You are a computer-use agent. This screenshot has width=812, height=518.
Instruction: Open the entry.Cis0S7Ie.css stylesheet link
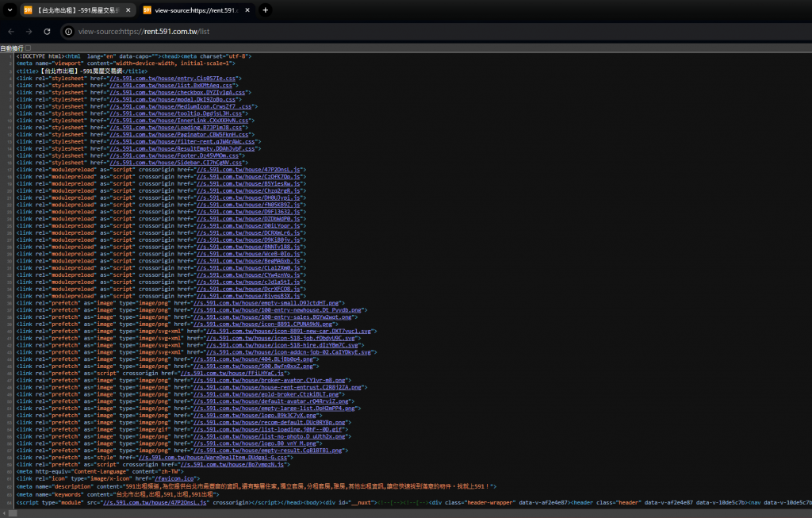pos(172,79)
